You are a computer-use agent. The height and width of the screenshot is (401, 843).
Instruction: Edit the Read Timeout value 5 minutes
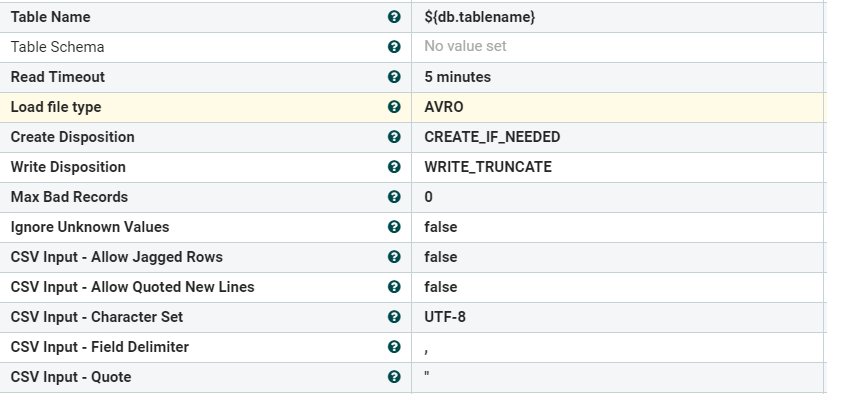point(457,77)
